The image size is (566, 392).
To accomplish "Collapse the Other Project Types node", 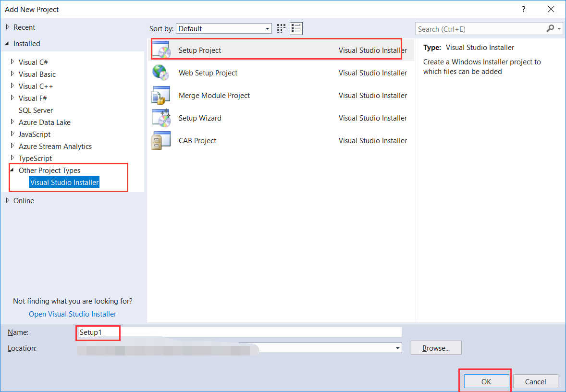I will click(x=12, y=170).
